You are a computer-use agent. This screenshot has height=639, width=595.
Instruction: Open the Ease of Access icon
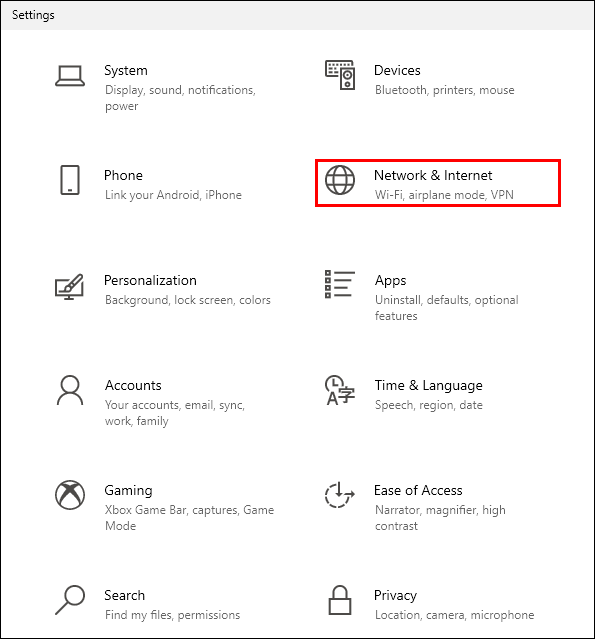tap(339, 495)
